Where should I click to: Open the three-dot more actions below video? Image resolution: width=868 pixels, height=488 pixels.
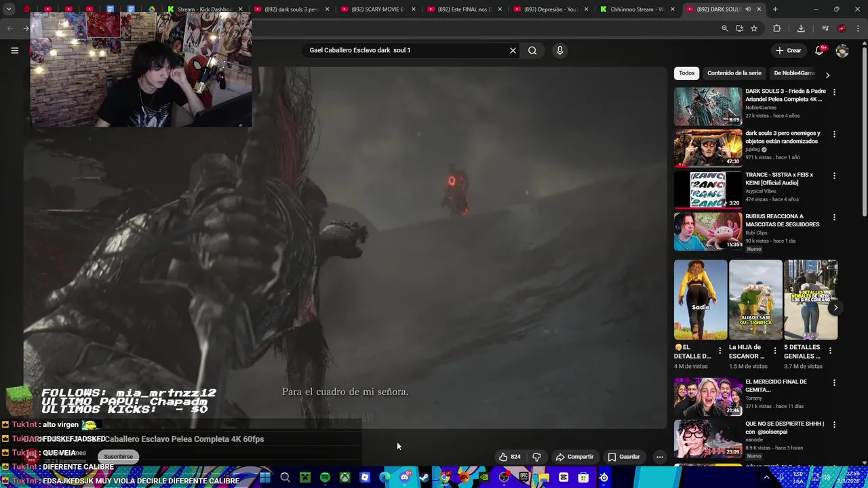tap(659, 457)
